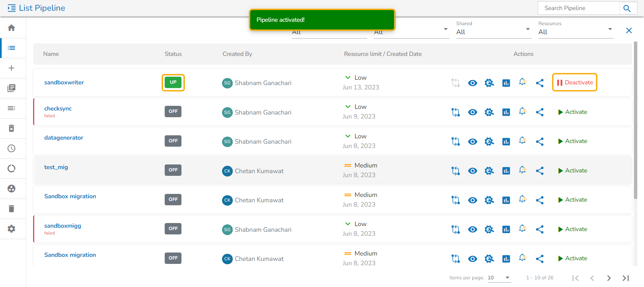Screen dimensions: 644x287
Task: Click the alert bell icon for test_mig
Action: tap(522, 170)
